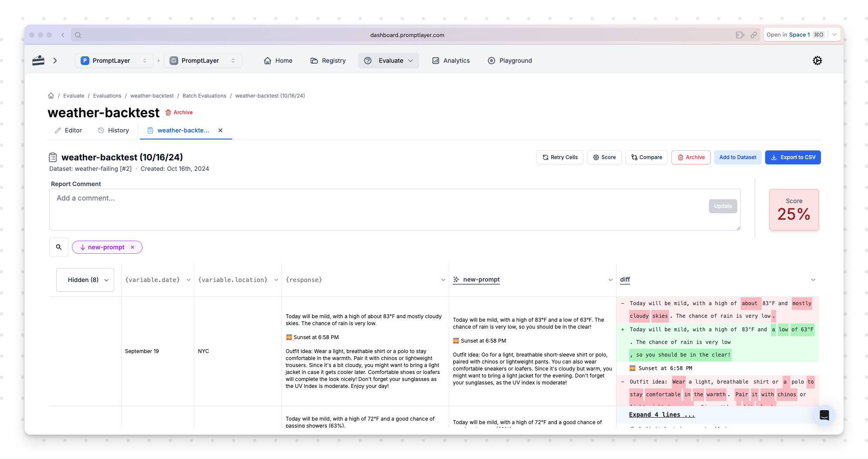Expand the diff column options
Viewport: 868px width, 459px height.
[x=813, y=280]
